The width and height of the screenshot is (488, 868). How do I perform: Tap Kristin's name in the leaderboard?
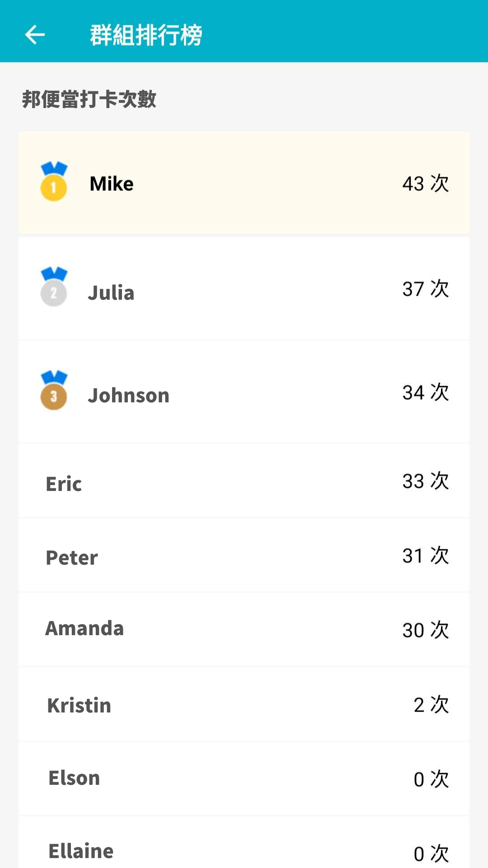pos(79,705)
